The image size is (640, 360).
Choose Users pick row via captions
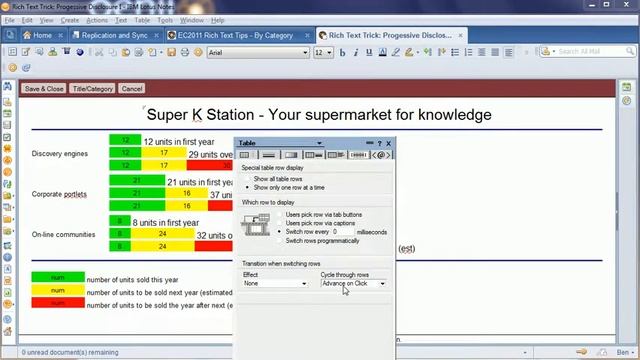pos(316,223)
